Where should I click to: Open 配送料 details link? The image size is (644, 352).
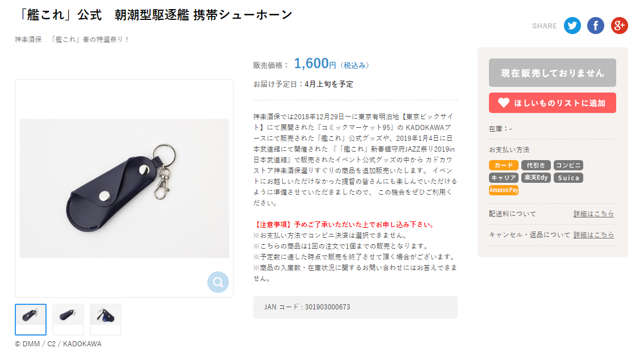[x=593, y=213]
